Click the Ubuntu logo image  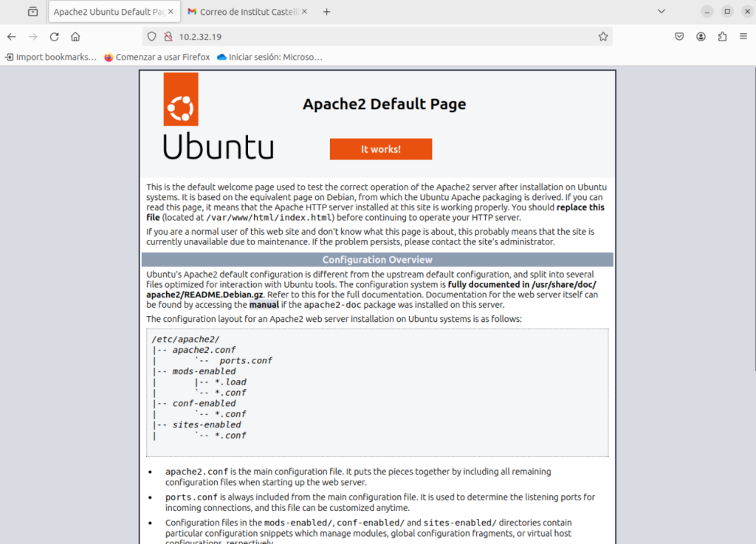coord(218,116)
